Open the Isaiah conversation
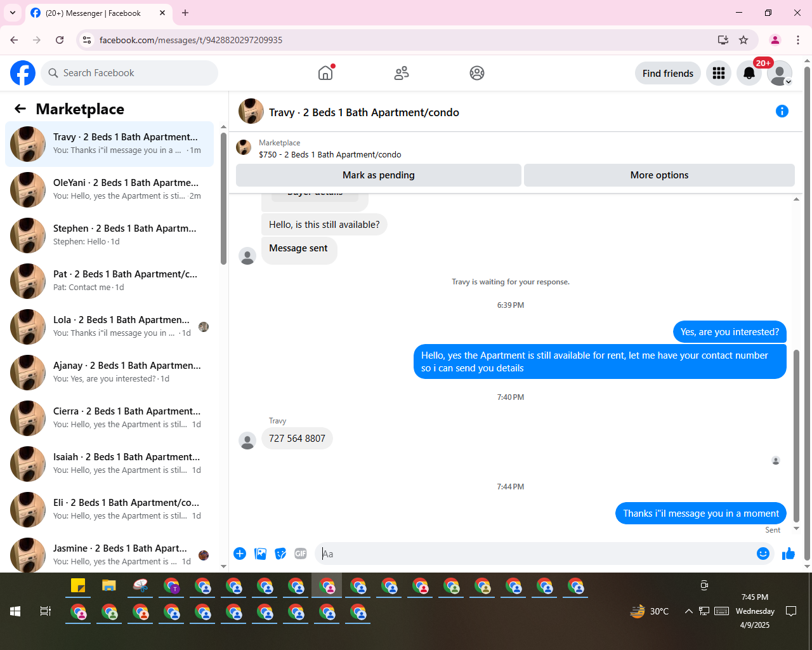Viewport: 812px width, 650px height. click(x=109, y=464)
